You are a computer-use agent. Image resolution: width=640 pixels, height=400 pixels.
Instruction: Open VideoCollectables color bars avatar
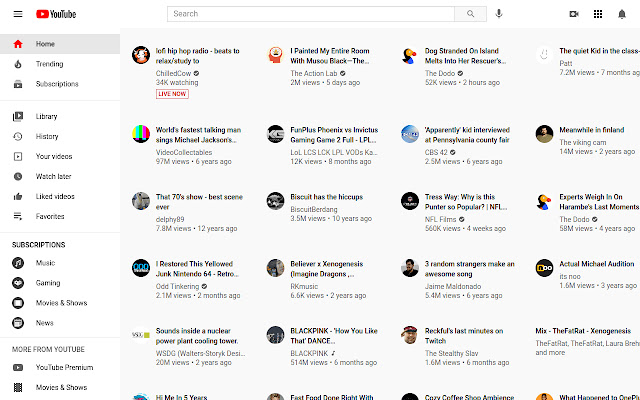tap(141, 134)
